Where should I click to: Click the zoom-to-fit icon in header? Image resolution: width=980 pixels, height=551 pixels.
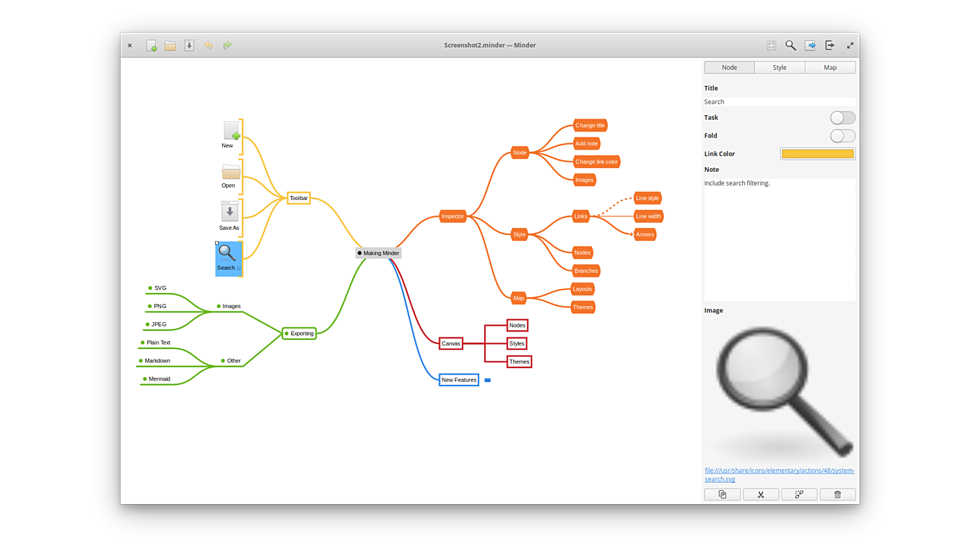tap(771, 46)
